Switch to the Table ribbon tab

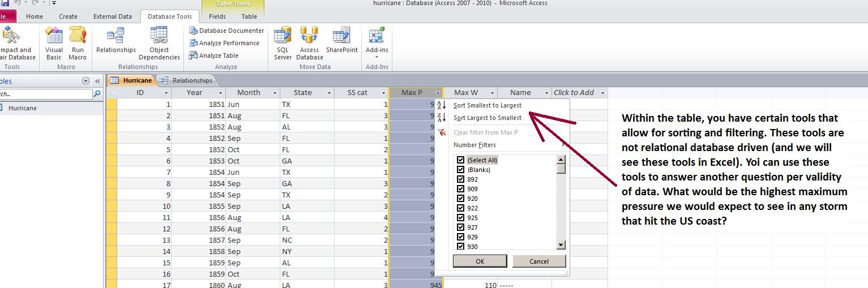click(x=249, y=16)
